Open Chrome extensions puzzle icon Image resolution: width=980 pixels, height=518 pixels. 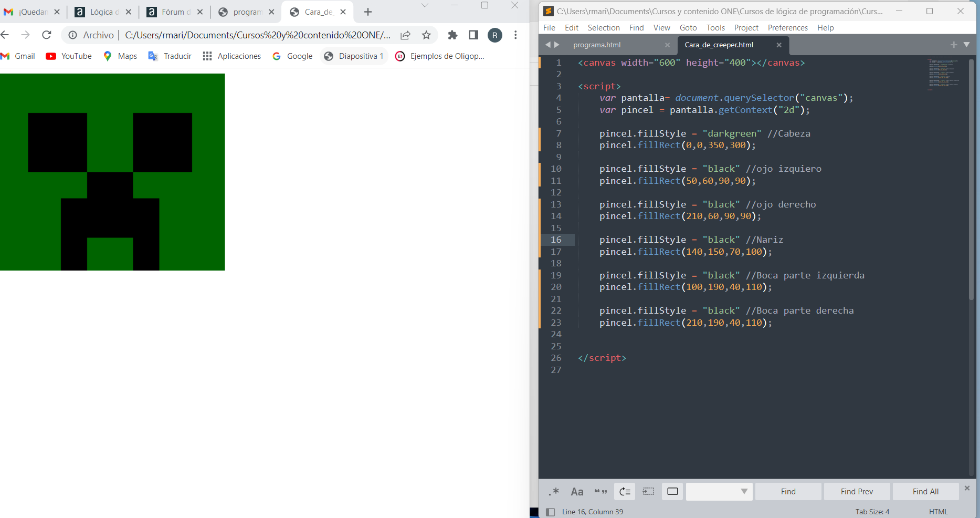tap(452, 35)
